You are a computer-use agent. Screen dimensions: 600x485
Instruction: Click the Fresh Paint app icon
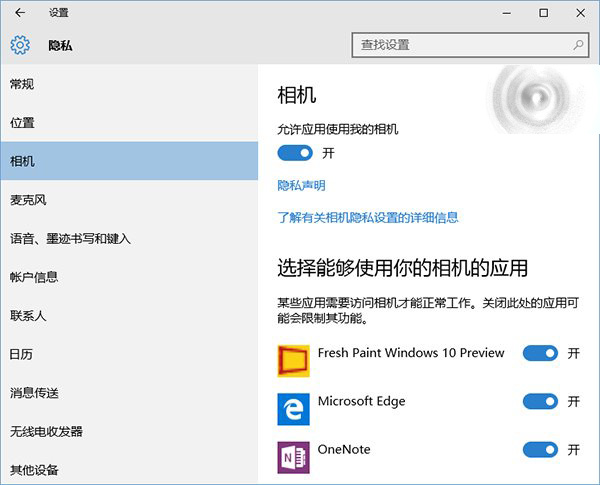293,360
